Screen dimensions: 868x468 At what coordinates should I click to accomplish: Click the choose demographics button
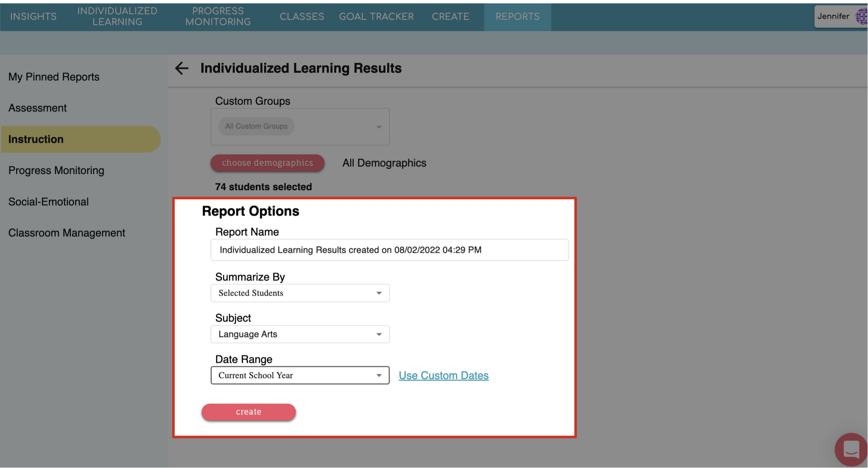[267, 163]
